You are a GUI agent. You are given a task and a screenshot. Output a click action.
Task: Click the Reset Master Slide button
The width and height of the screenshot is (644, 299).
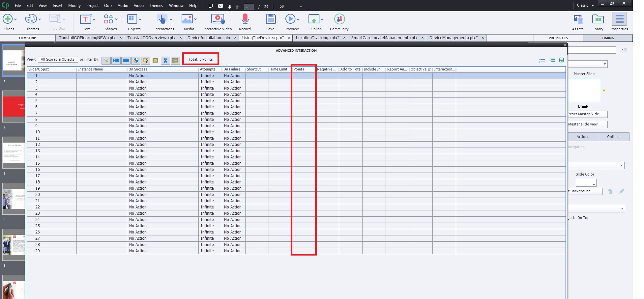(x=587, y=114)
